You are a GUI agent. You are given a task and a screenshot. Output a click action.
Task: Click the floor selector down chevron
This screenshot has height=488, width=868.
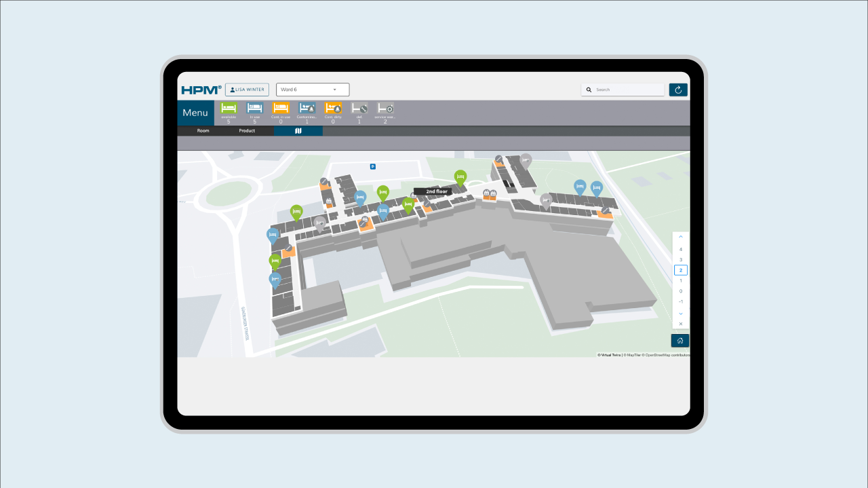(x=681, y=313)
